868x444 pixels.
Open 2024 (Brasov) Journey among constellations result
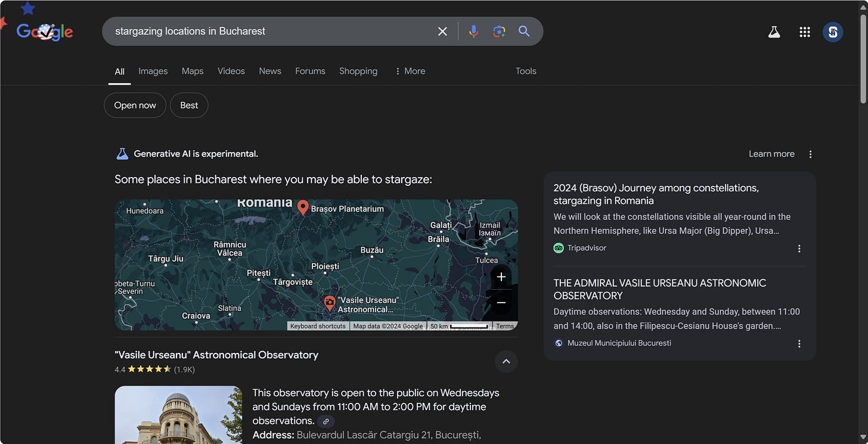[656, 194]
